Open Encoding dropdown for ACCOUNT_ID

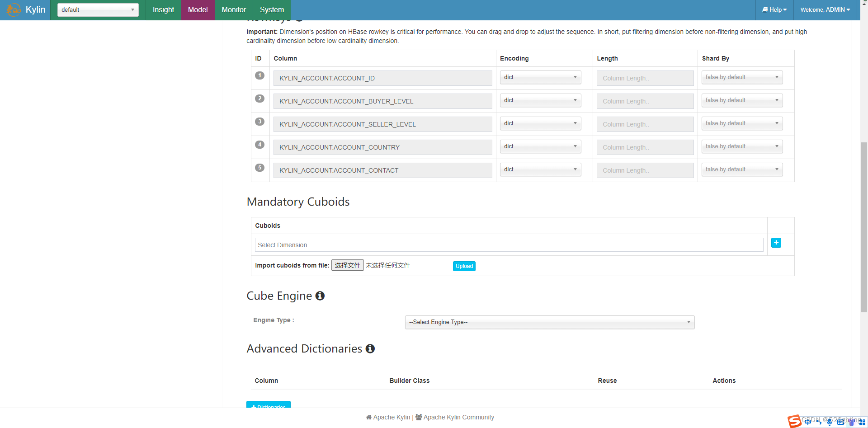pos(540,77)
